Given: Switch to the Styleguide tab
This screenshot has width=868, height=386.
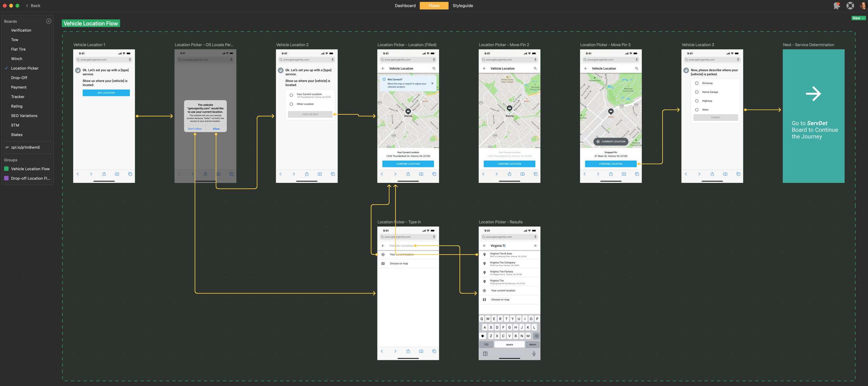Looking at the screenshot, I should (462, 6).
